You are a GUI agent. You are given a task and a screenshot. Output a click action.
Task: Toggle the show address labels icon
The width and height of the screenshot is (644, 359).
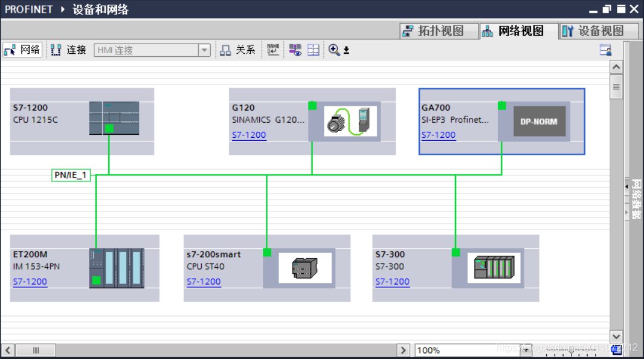pyautogui.click(x=295, y=50)
